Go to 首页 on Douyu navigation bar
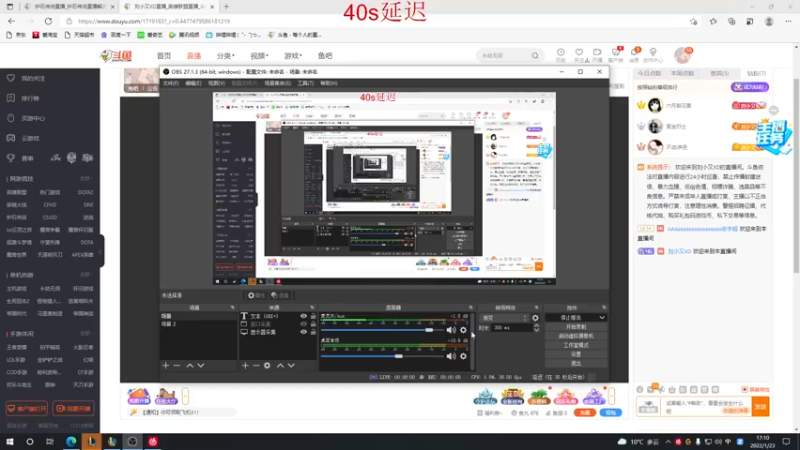Image resolution: width=800 pixels, height=450 pixels. [164, 56]
